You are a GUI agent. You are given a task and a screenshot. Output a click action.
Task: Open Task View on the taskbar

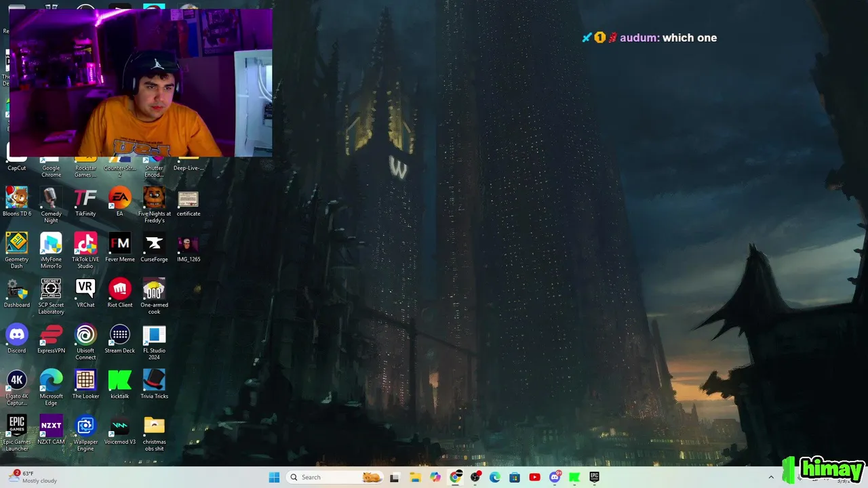tap(395, 477)
